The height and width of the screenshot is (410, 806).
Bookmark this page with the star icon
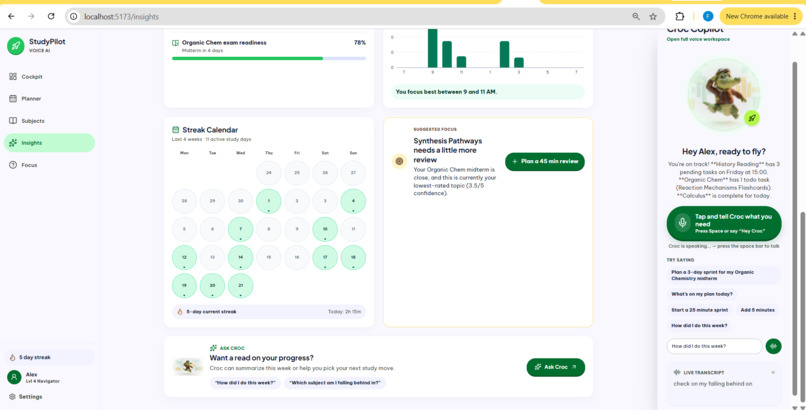653,16
